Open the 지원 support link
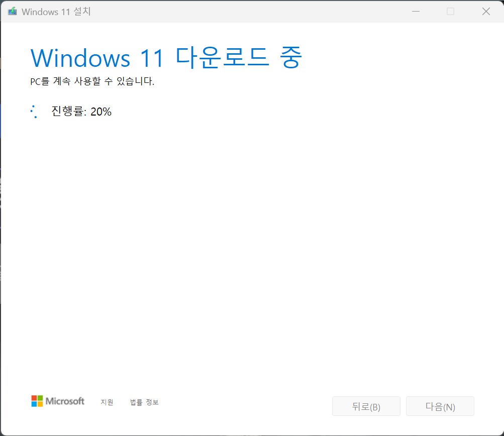504x436 pixels. (x=107, y=402)
